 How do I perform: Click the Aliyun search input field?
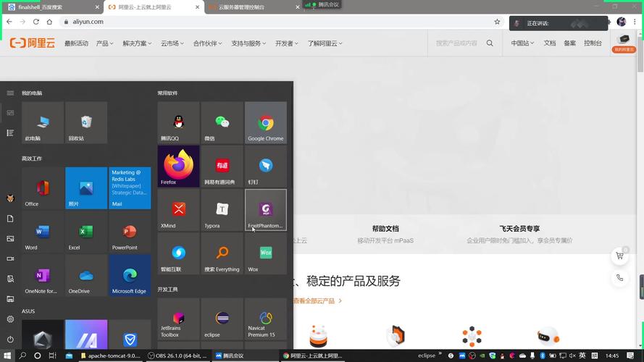[456, 43]
